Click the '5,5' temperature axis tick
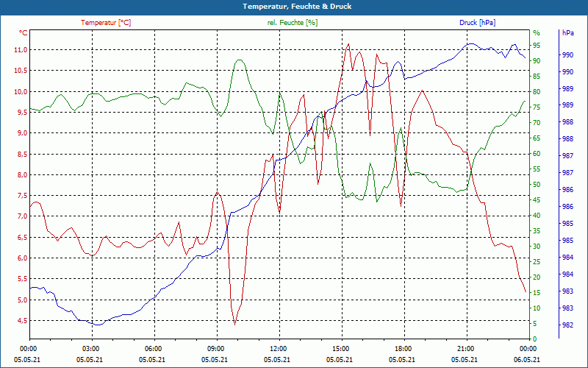Screen dimensions: 588x368 22,279
